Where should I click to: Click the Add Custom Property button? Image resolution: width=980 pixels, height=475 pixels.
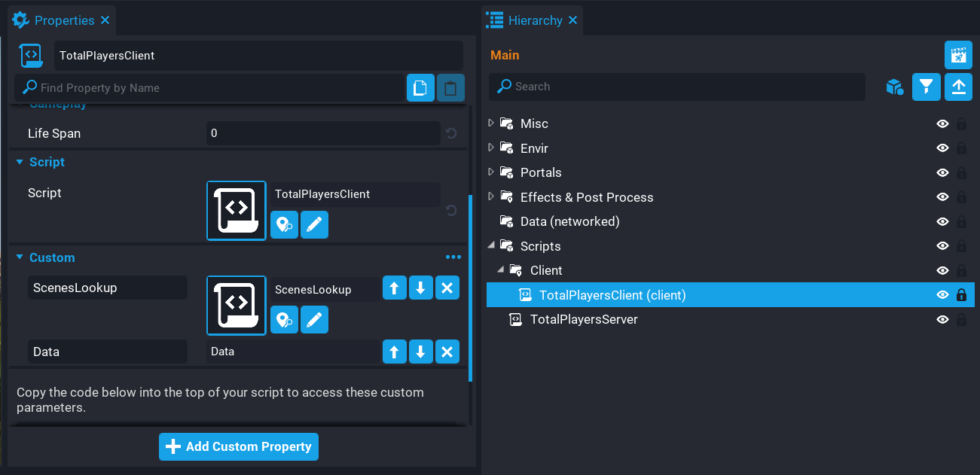click(239, 446)
